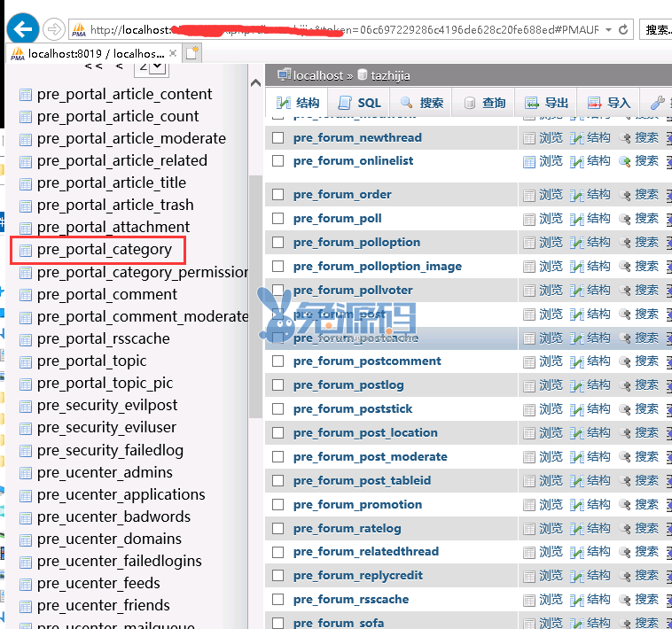Go back with the browser back arrow

coord(23,29)
